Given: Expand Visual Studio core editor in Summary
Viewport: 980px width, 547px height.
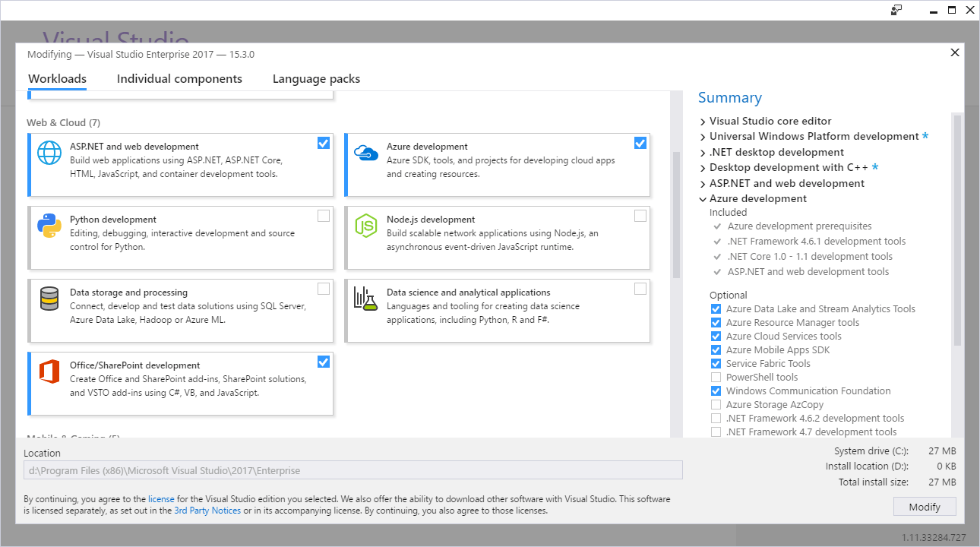Looking at the screenshot, I should pyautogui.click(x=703, y=122).
